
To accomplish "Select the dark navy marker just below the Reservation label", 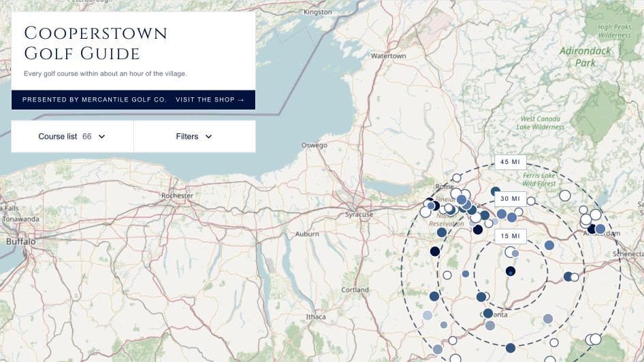I will [x=478, y=230].
